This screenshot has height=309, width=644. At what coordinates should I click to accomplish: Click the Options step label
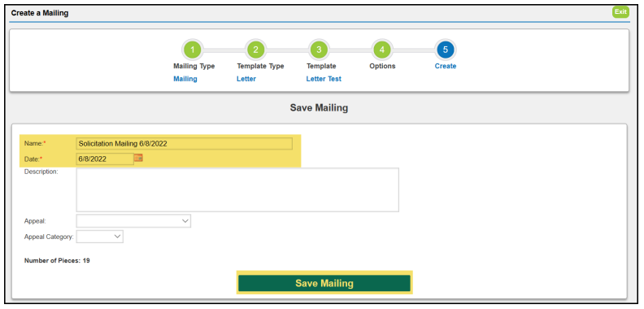[382, 66]
